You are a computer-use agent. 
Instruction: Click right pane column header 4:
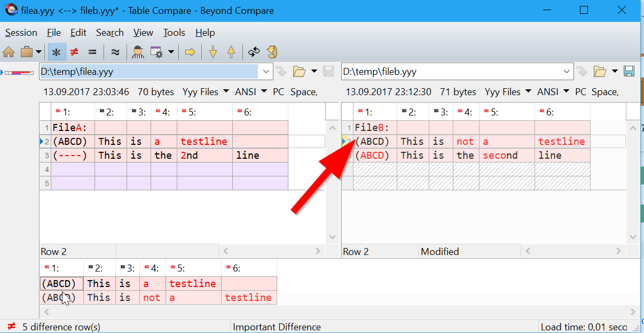tap(466, 112)
